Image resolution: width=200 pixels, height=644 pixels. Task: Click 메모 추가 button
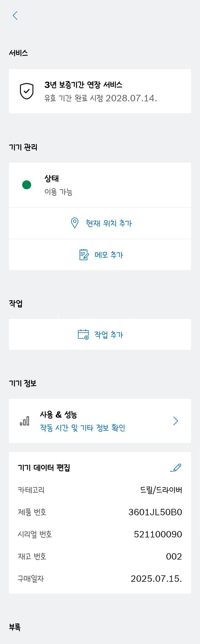pos(109,255)
